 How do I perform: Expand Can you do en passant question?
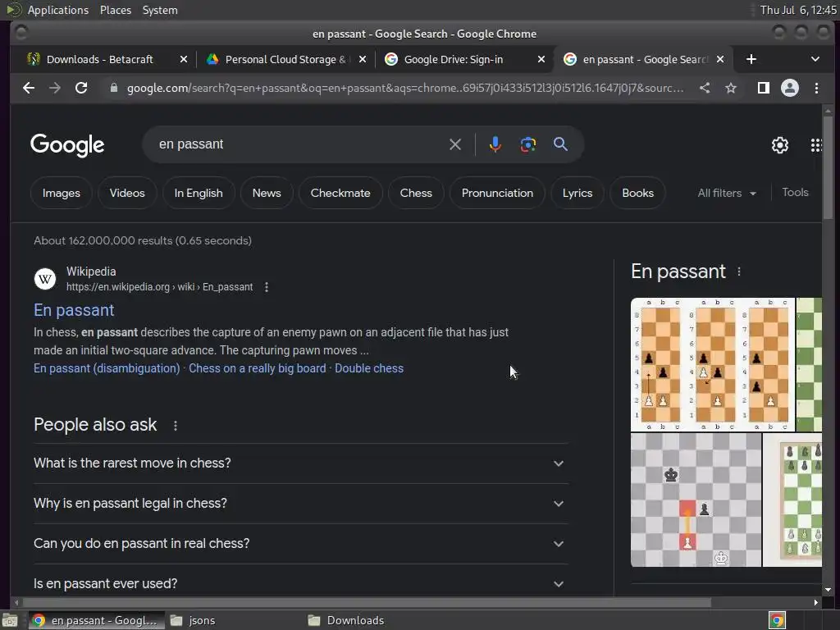coord(300,544)
